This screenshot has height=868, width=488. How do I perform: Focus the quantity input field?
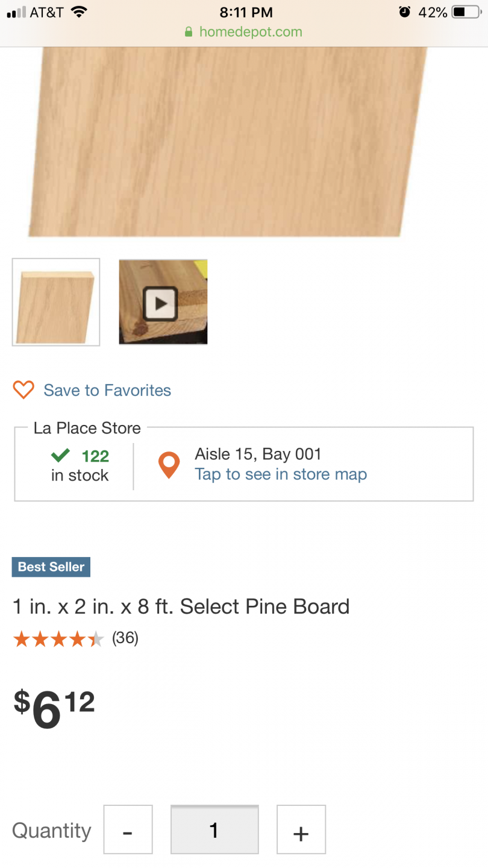214,829
